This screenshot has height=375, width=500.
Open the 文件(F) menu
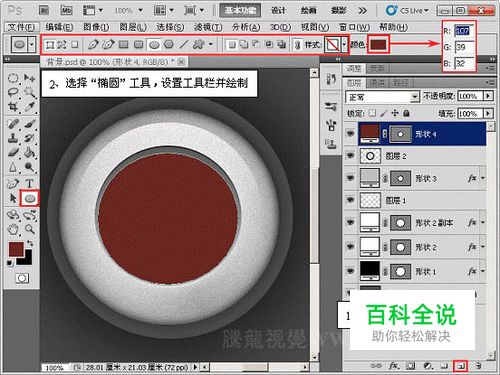click(x=22, y=27)
